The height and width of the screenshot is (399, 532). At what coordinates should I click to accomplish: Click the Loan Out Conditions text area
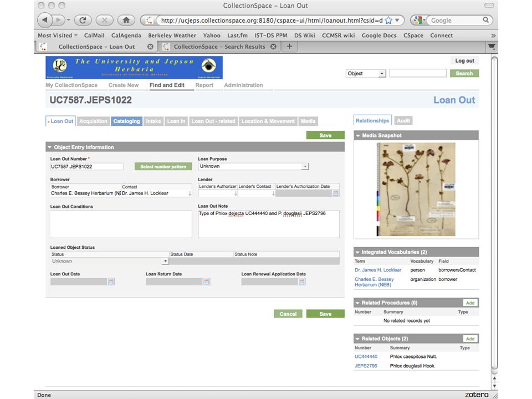tap(121, 224)
